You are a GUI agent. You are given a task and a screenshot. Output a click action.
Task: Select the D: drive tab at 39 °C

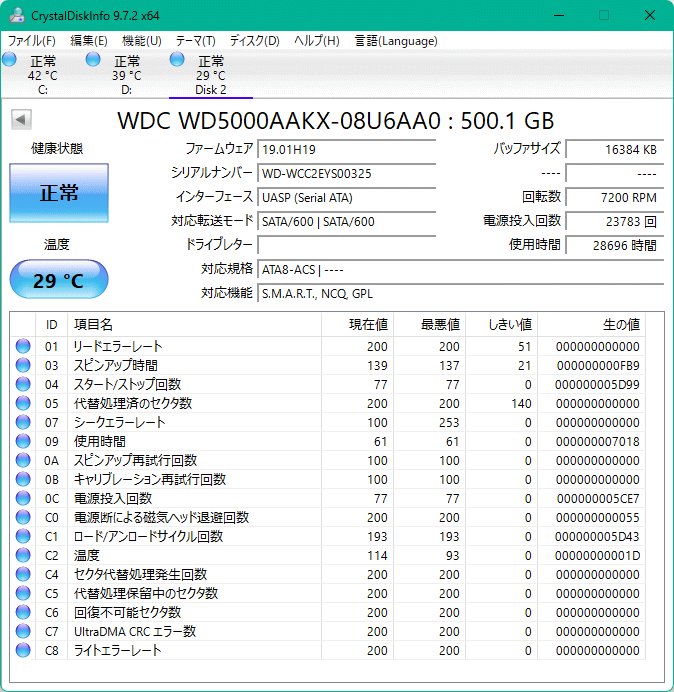(127, 75)
